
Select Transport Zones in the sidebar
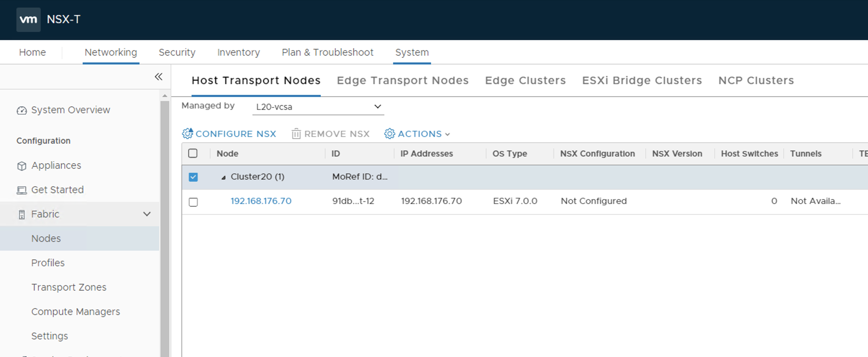tap(69, 287)
